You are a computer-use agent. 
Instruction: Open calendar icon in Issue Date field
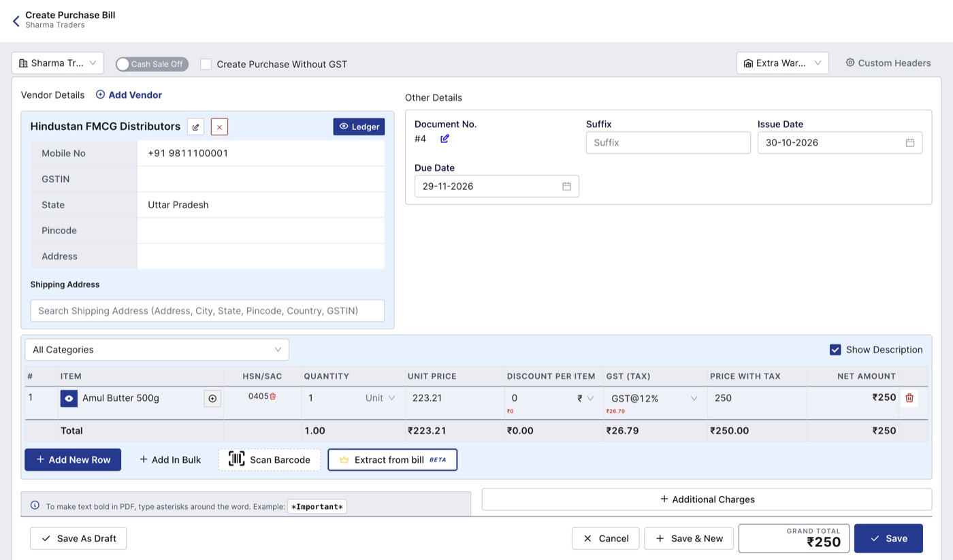pos(909,142)
